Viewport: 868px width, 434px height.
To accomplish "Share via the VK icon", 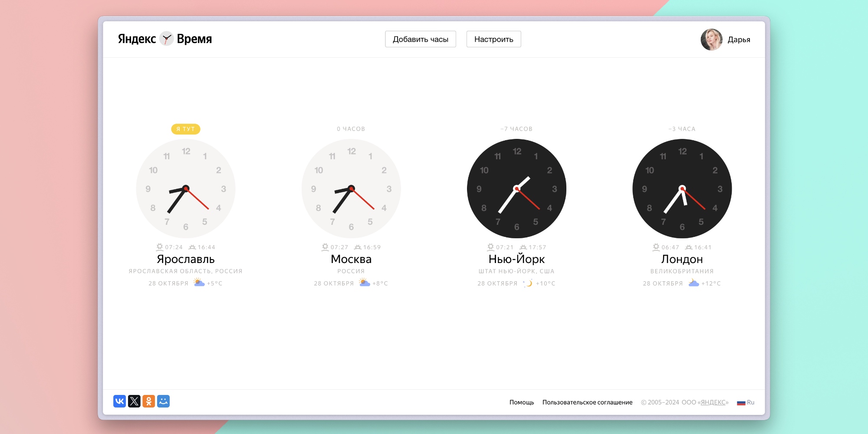I will point(119,401).
